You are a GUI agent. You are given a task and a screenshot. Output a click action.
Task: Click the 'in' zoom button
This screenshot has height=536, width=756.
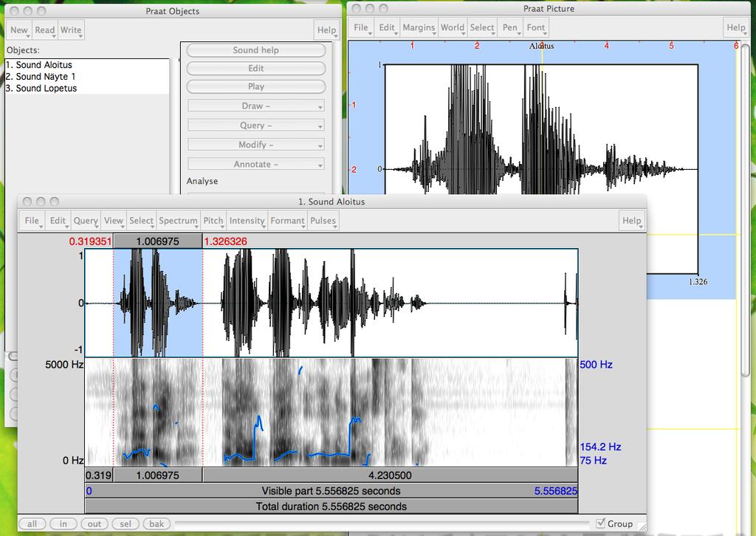click(63, 524)
